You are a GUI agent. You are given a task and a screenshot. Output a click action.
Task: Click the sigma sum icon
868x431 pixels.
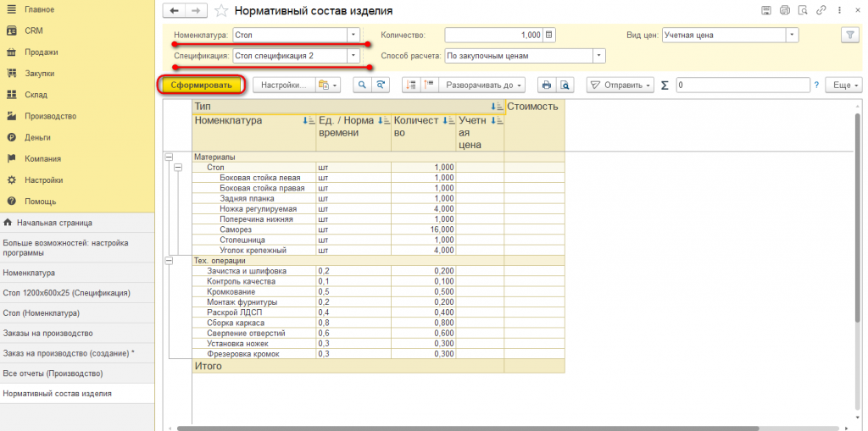665,86
